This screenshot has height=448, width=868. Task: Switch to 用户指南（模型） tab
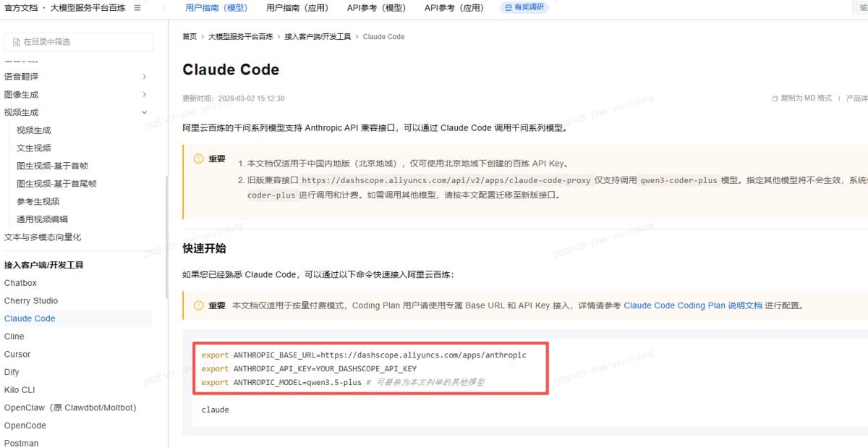pyautogui.click(x=216, y=8)
